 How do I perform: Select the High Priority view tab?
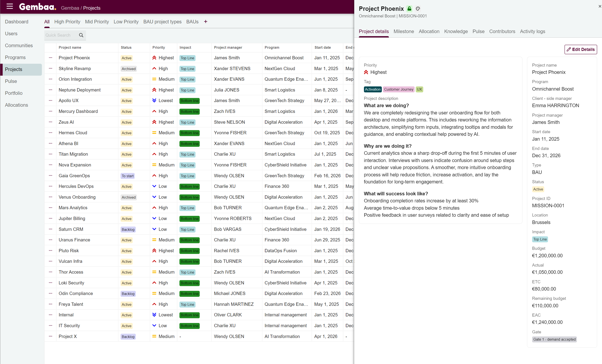(x=67, y=22)
